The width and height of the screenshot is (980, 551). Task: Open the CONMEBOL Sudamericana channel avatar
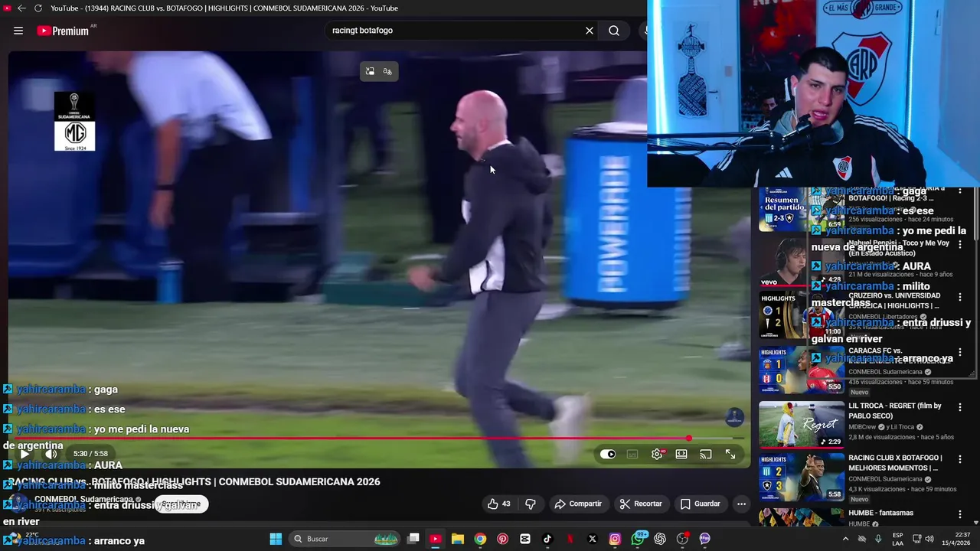[x=17, y=504]
